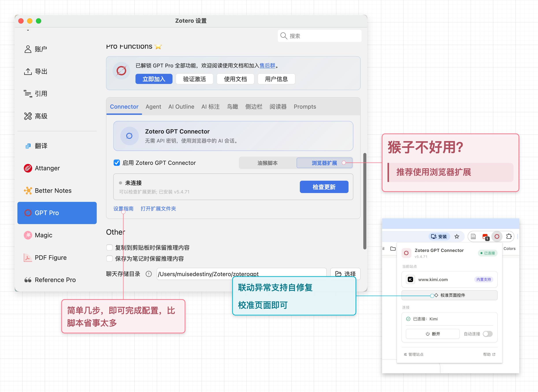Switch to the Prompts tab
Viewport: 538px width, 392px height.
(305, 107)
